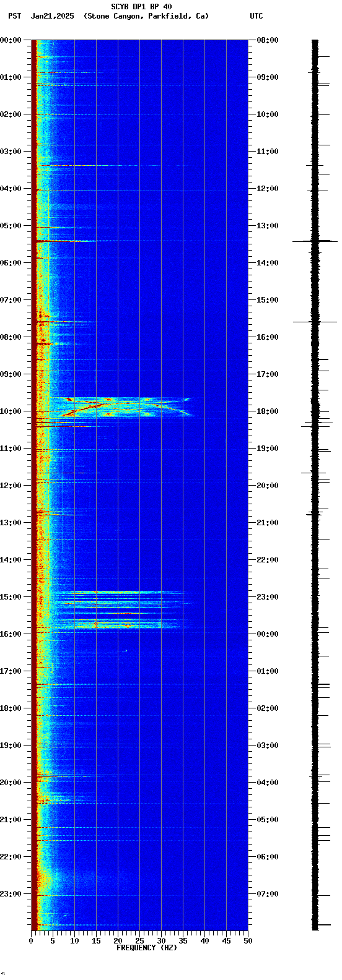Click '07:00' on the UTC axis

(268, 894)
